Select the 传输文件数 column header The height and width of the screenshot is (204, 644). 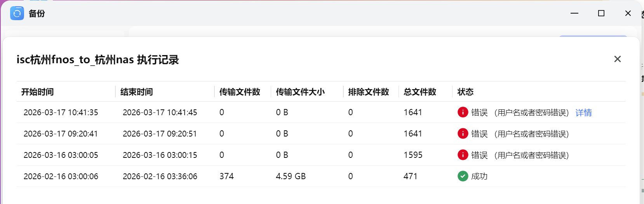(240, 92)
